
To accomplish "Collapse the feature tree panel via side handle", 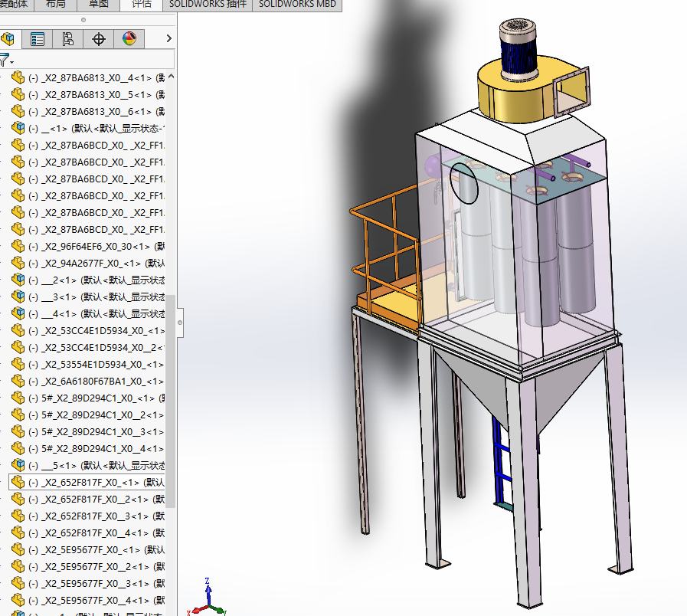I will tap(180, 323).
